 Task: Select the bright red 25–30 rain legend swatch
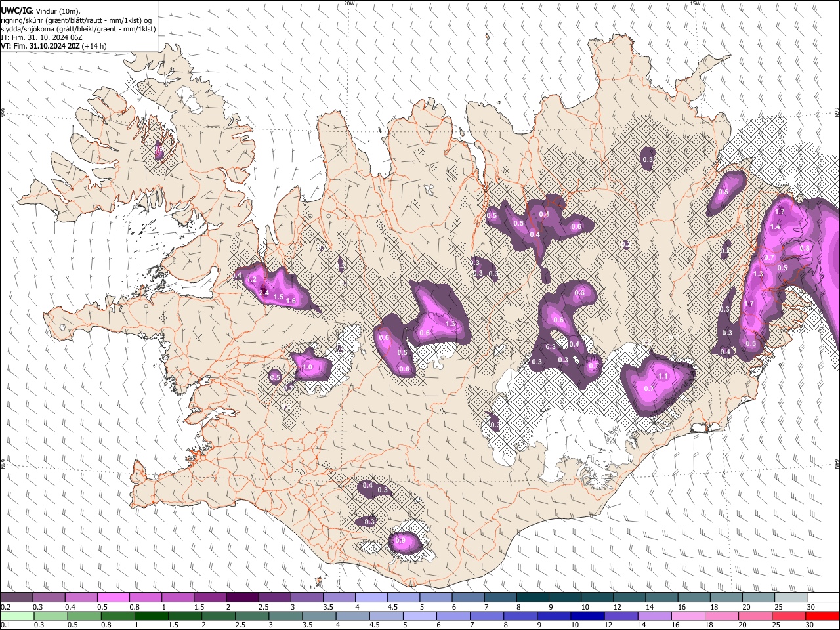823,616
